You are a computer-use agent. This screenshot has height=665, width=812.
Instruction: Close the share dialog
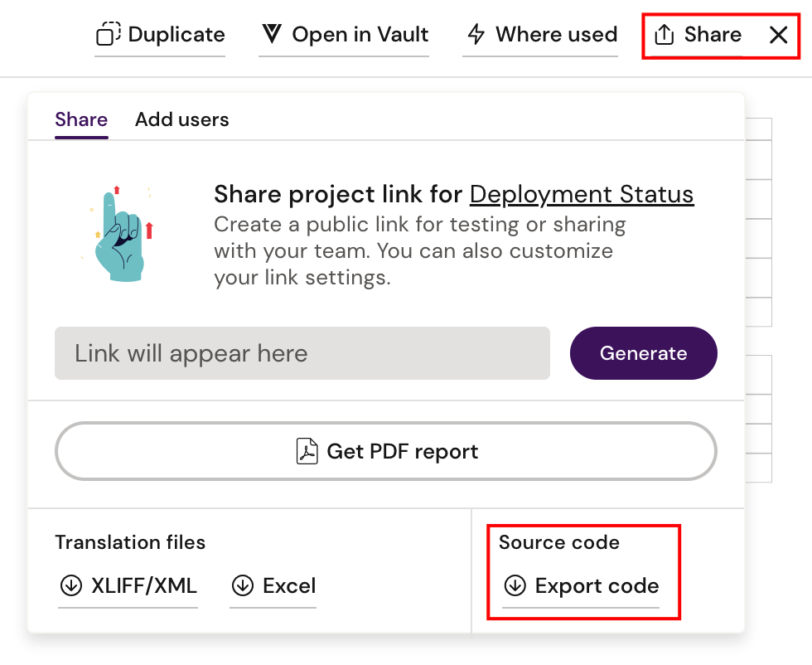click(777, 34)
